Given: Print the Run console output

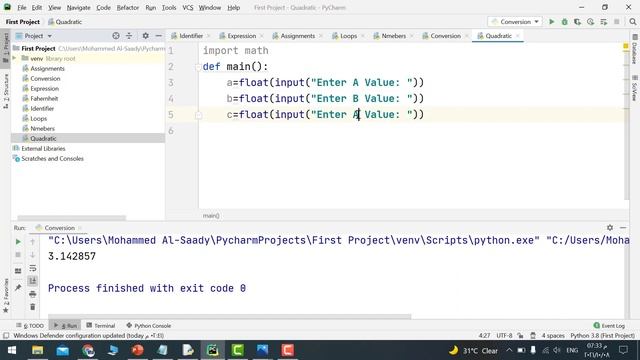Looking at the screenshot, I should pos(33,294).
